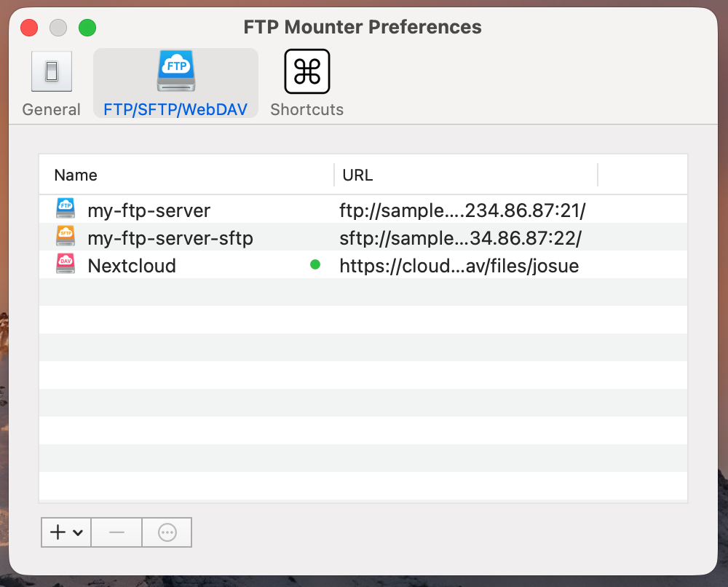Sort list by the Name column header
This screenshot has width=728, height=587.
point(76,175)
